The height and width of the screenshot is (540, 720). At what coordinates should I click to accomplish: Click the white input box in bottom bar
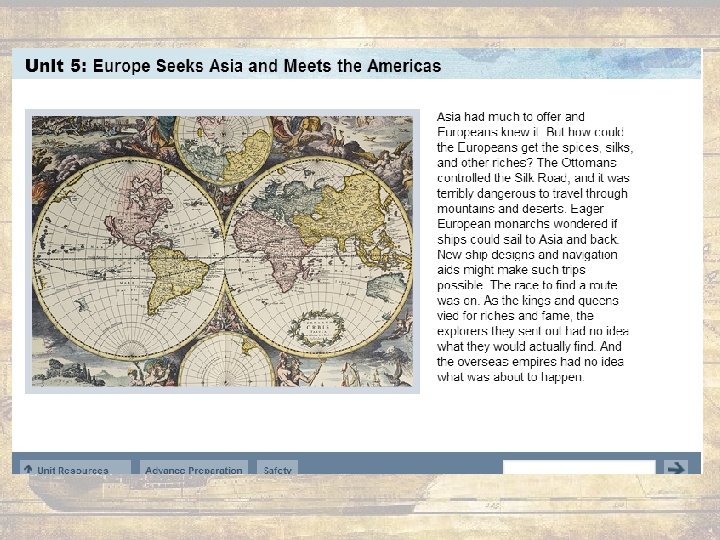click(579, 467)
